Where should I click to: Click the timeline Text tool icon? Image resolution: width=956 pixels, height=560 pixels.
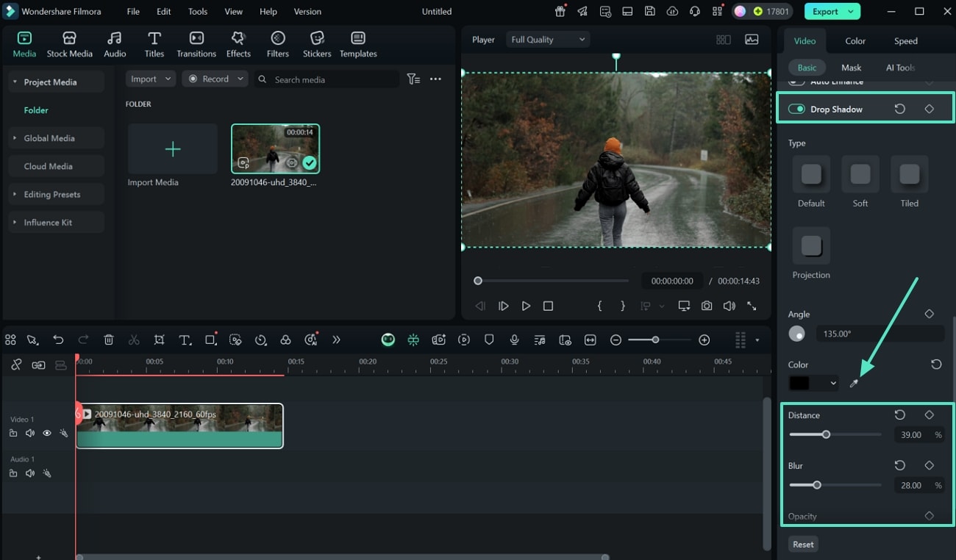click(185, 340)
